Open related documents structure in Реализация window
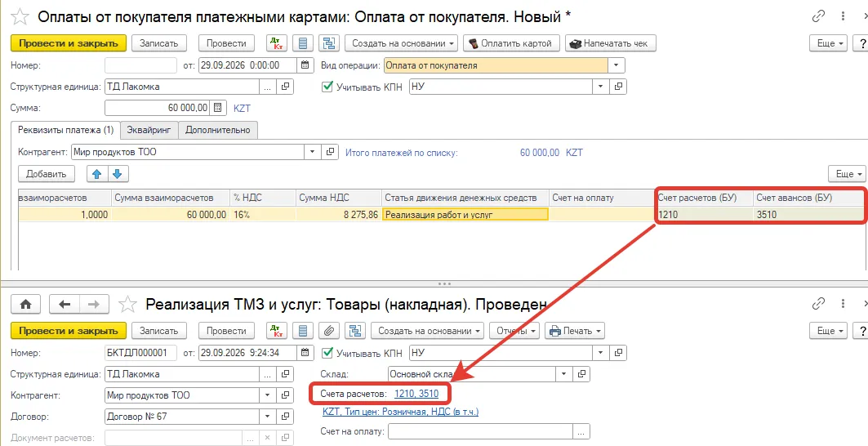868x446 pixels. [x=355, y=331]
